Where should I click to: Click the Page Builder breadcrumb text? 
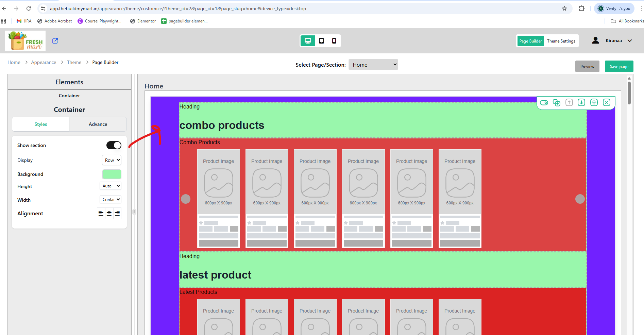click(105, 62)
